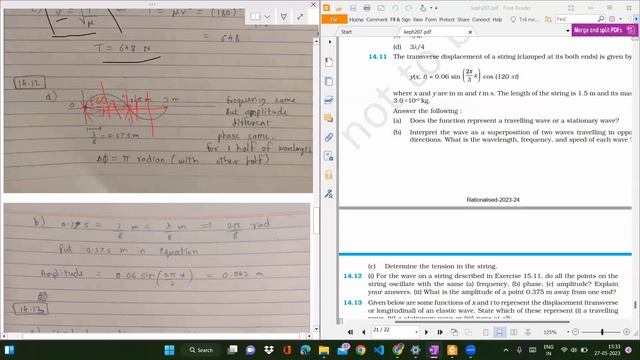Open the Home ribbon tab

click(356, 19)
